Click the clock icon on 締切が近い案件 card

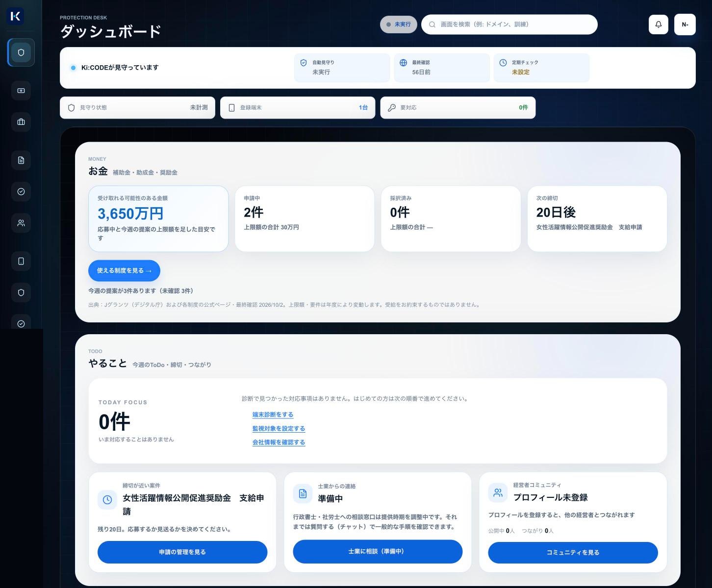(x=107, y=500)
